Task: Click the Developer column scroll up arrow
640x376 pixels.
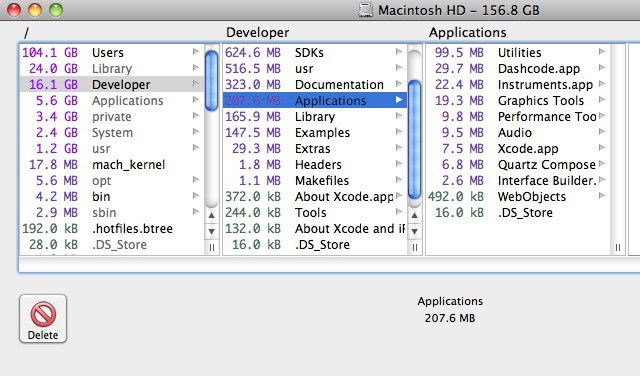Action: [414, 215]
